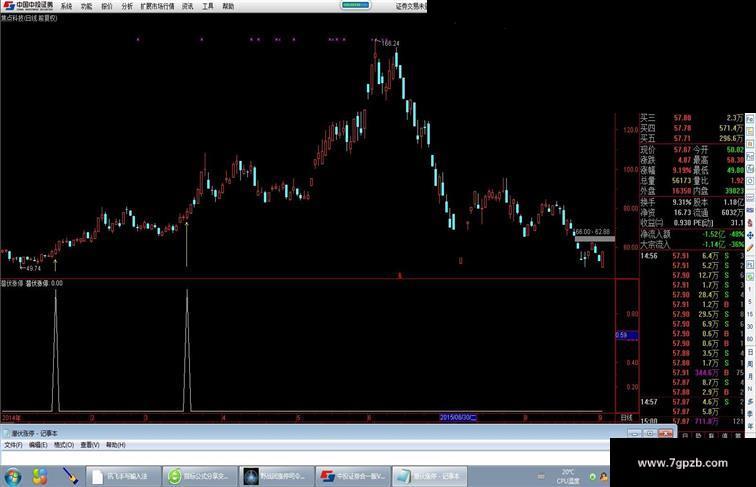Click the Notepad window title 量伏涨停 - 记事本
The width and height of the screenshot is (756, 487).
coord(34,433)
